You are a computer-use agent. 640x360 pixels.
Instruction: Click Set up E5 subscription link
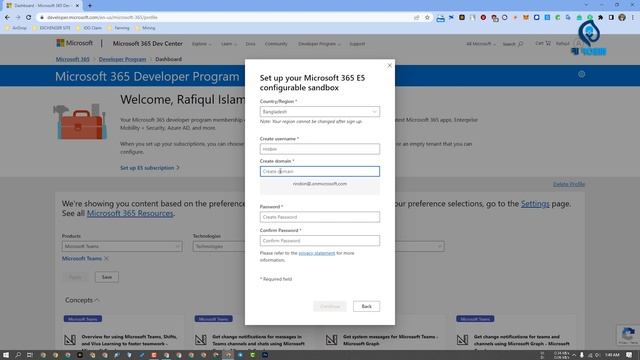click(150, 168)
